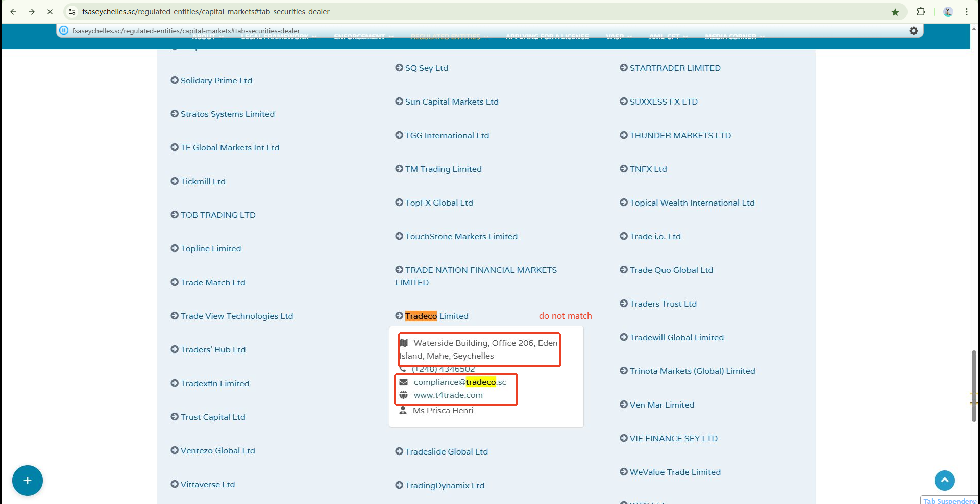
Task: Click the bookmark star icon
Action: (895, 12)
